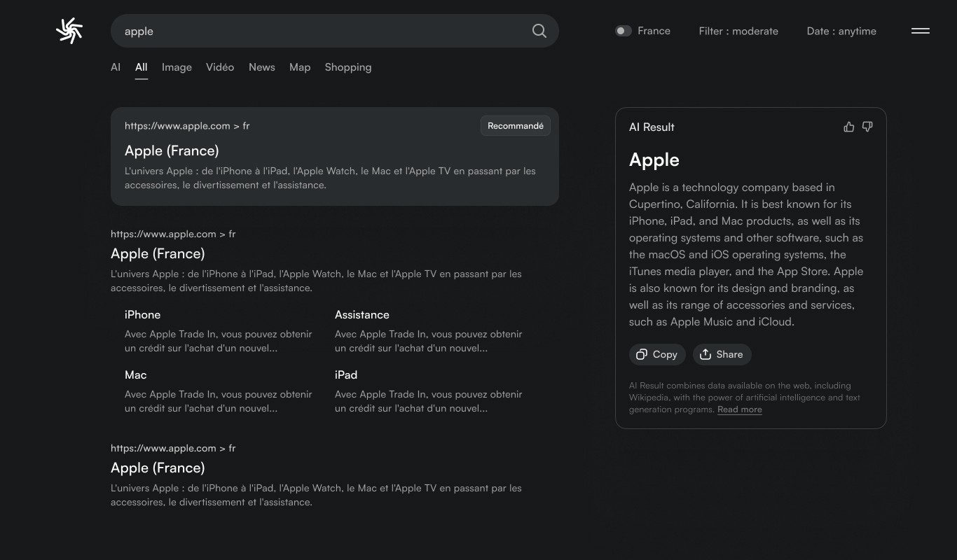Switch to the AI tab

pos(116,67)
